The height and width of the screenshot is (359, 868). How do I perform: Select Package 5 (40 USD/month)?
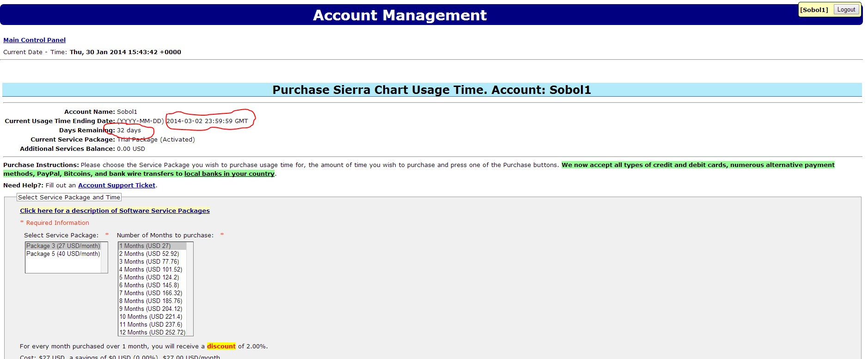[63, 254]
